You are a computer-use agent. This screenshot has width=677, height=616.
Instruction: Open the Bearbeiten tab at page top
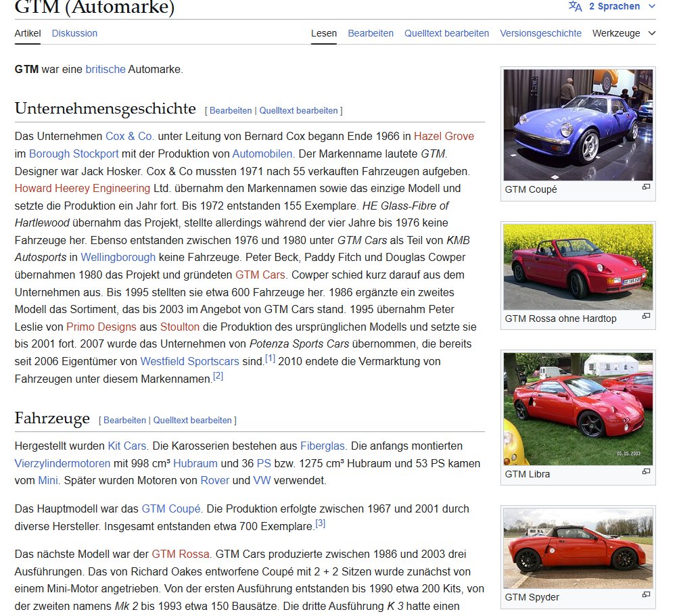coord(371,33)
